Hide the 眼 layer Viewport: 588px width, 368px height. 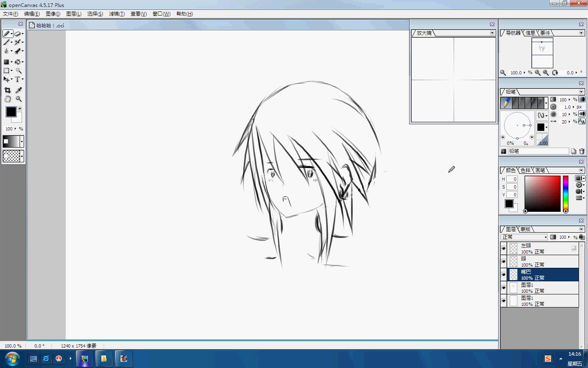point(503,261)
